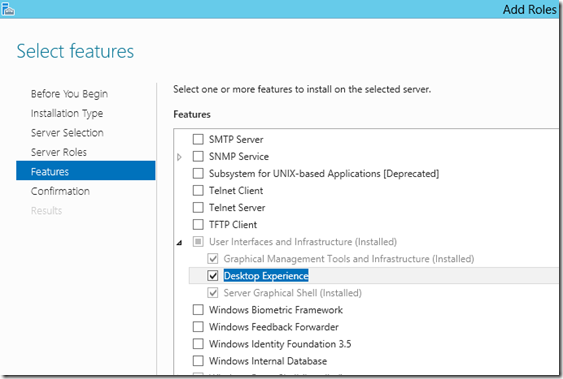Enable the TFTP Client checkbox

click(x=198, y=224)
